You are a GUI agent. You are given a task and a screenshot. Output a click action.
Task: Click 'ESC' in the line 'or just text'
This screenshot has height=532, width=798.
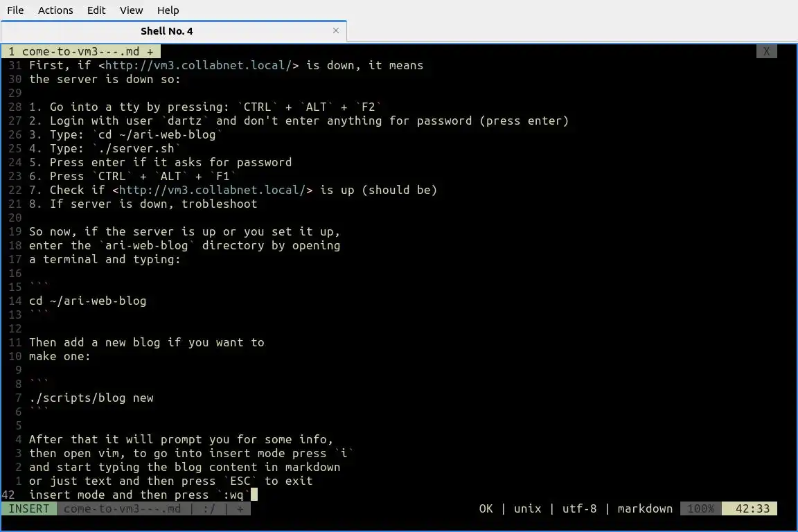click(240, 481)
